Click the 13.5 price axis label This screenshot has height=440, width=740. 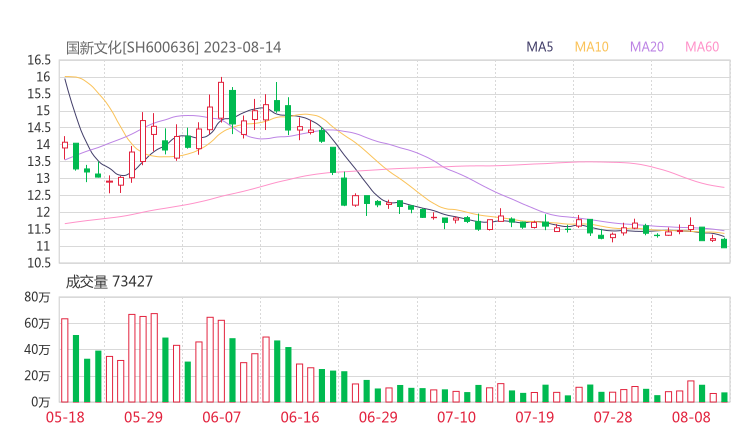[39, 161]
